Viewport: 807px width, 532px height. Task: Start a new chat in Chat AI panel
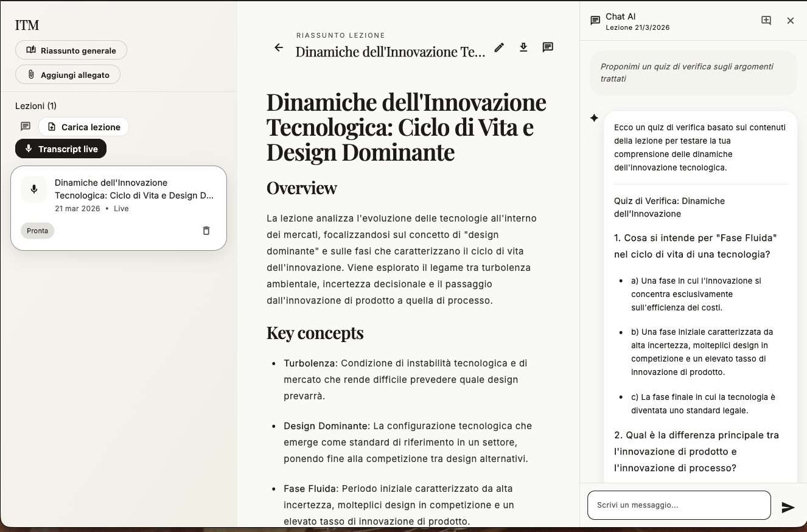[x=766, y=21]
